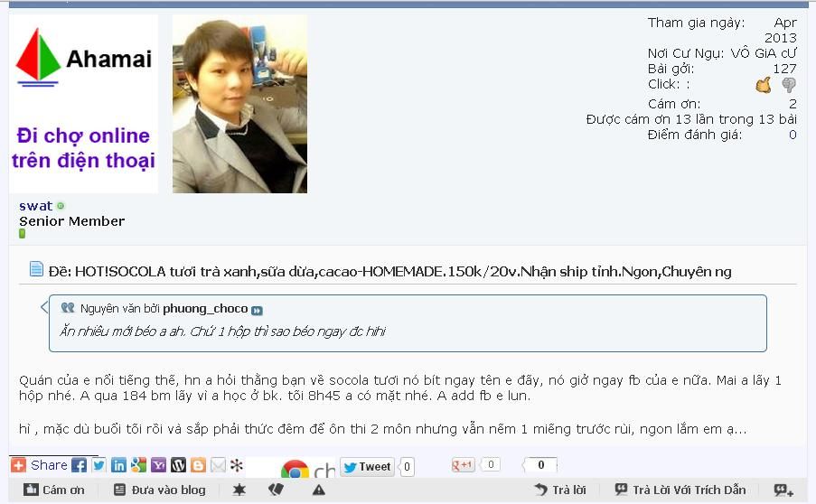The height and width of the screenshot is (504, 816).
Task: Open swat username profile link
Action: 35,206
